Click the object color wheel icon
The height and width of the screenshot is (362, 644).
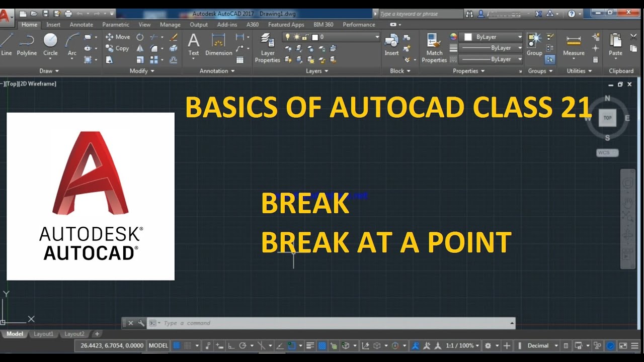pos(453,37)
